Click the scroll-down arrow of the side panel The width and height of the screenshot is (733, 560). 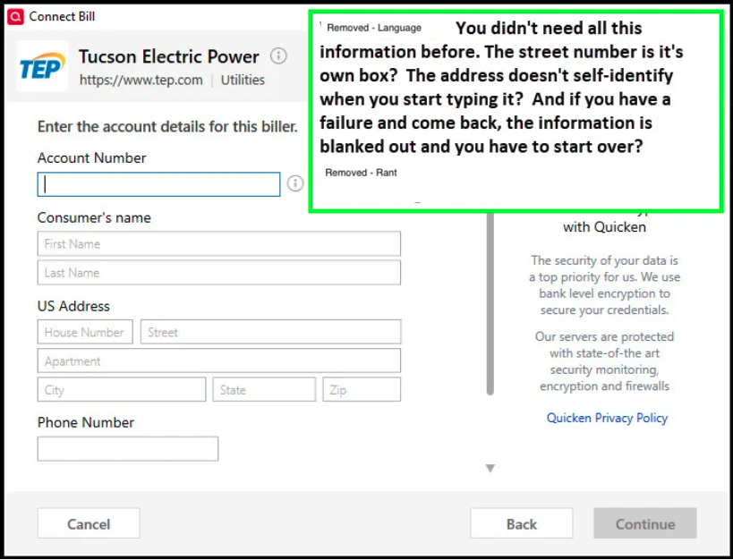pyautogui.click(x=490, y=469)
